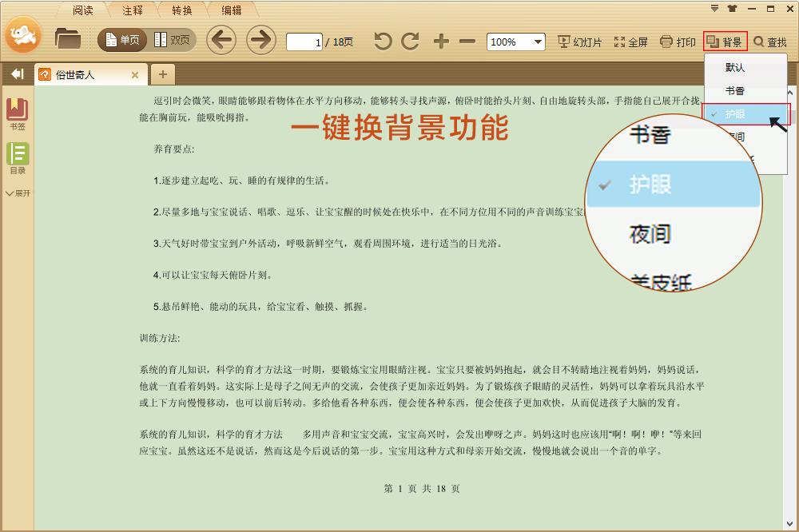Viewport: 799px width, 532px height.
Task: Open the 目录 table of contents
Action: pos(18,158)
